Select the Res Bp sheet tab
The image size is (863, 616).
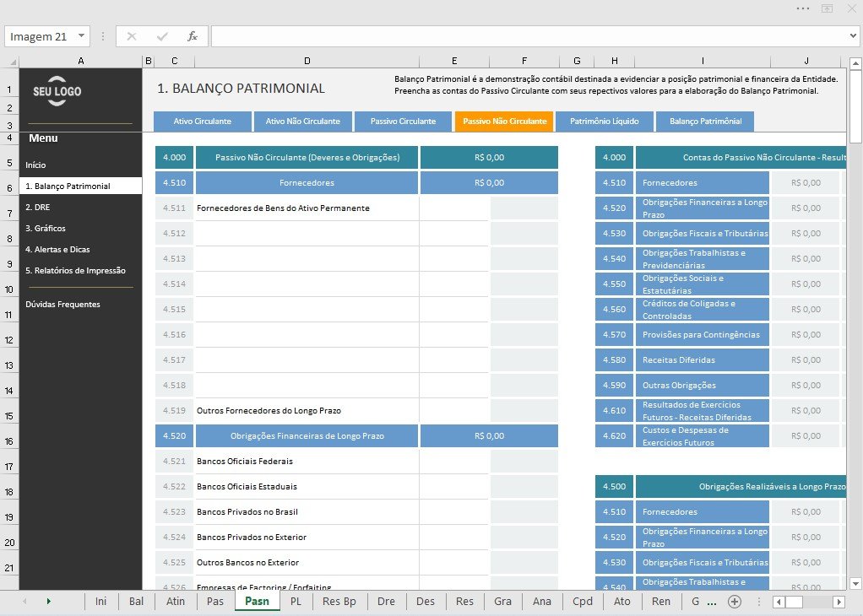pyautogui.click(x=339, y=601)
